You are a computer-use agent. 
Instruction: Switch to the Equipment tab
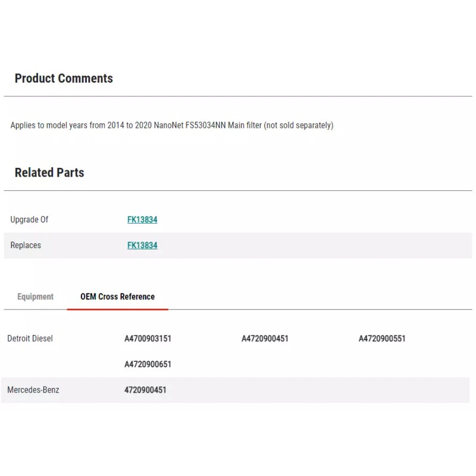coord(35,296)
